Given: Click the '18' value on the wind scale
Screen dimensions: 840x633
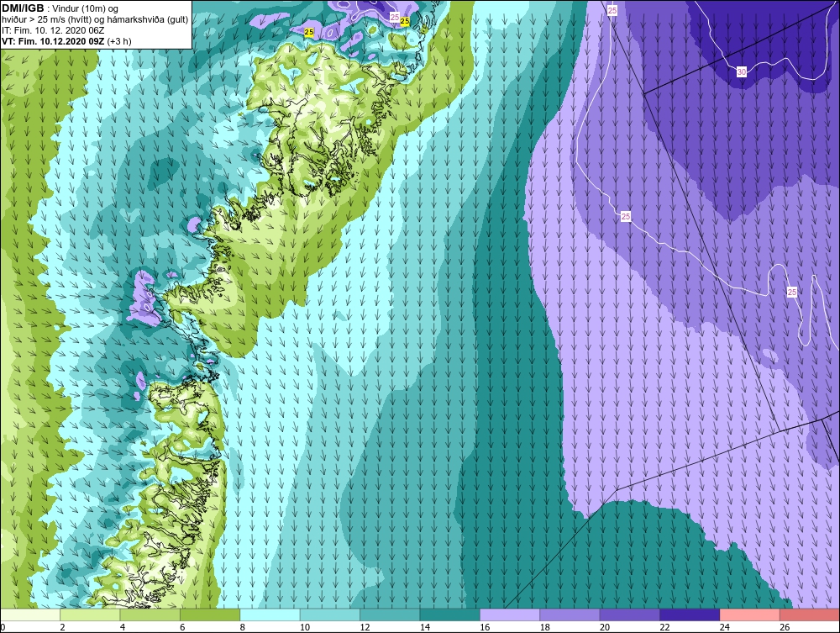Looking at the screenshot, I should click(544, 627).
